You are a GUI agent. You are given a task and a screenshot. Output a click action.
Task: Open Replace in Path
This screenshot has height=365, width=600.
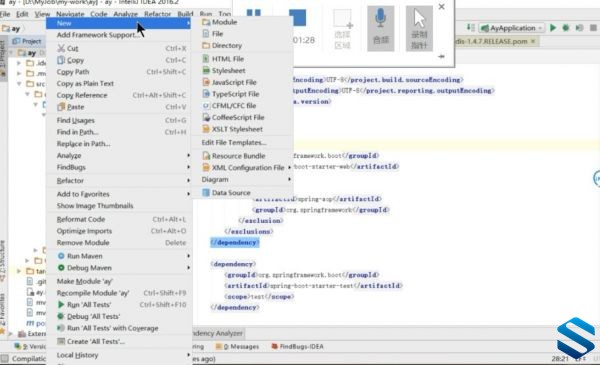pos(83,144)
